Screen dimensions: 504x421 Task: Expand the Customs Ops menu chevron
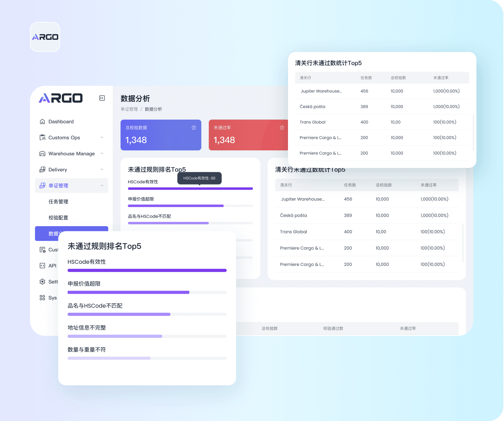tap(102, 138)
